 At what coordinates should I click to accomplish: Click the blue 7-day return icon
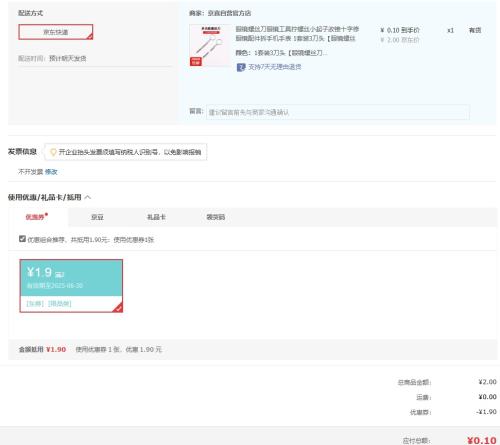tap(241, 67)
